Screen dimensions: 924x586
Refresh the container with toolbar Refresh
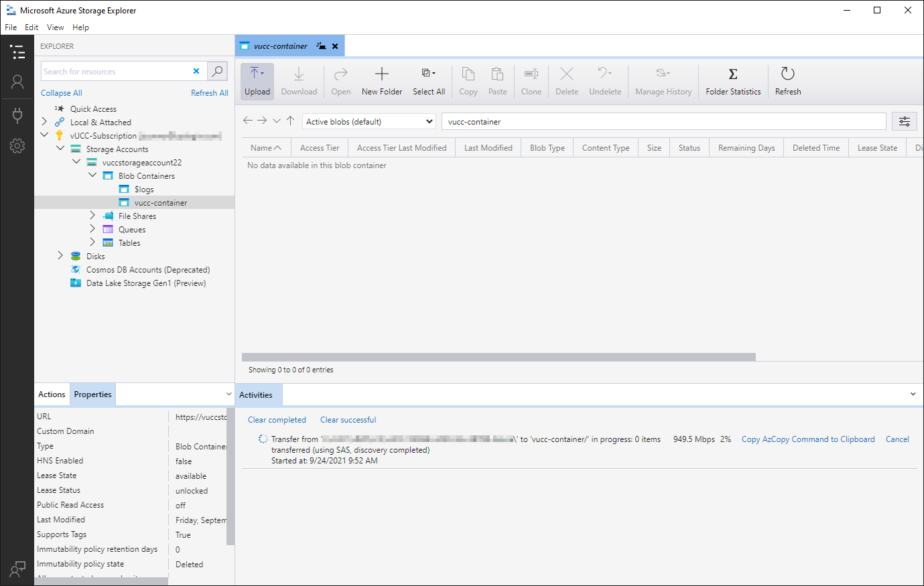(788, 81)
